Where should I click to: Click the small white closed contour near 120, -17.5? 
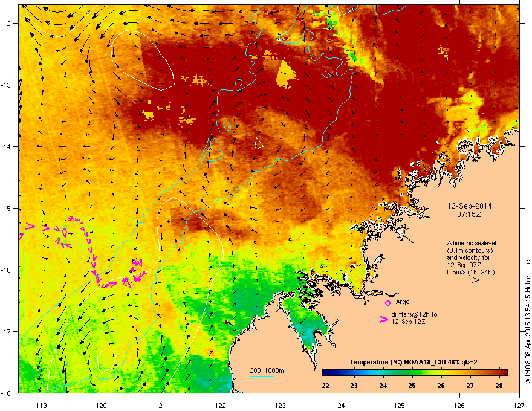pos(106,360)
